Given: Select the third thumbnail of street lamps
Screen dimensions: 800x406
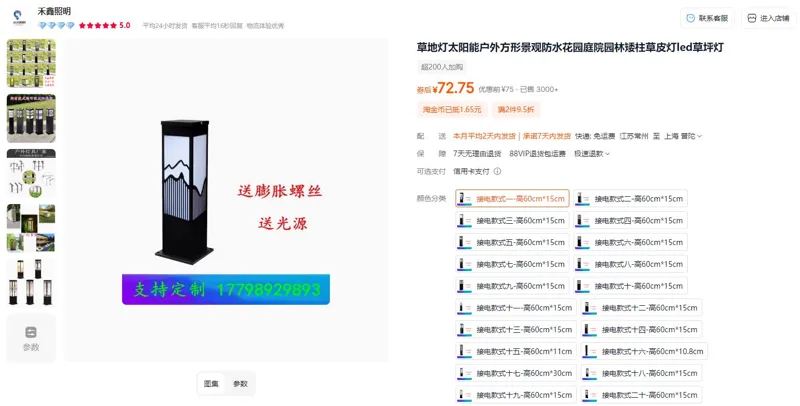Looking at the screenshot, I should (x=31, y=173).
